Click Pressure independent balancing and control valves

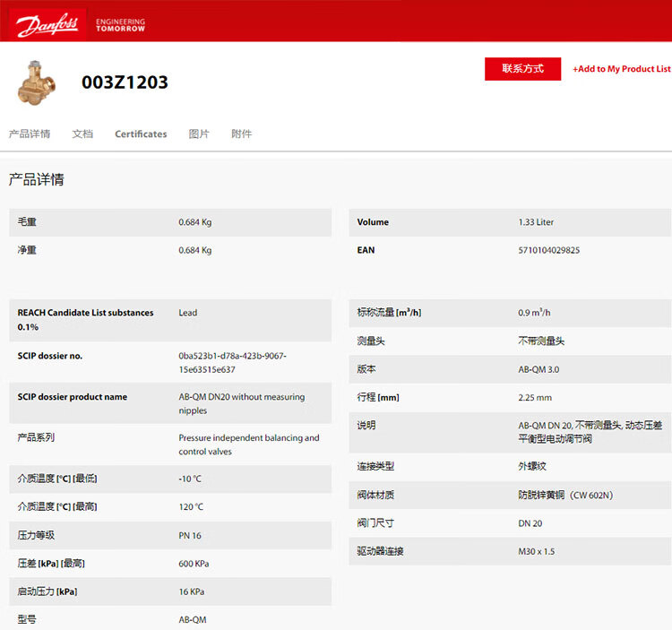click(248, 444)
